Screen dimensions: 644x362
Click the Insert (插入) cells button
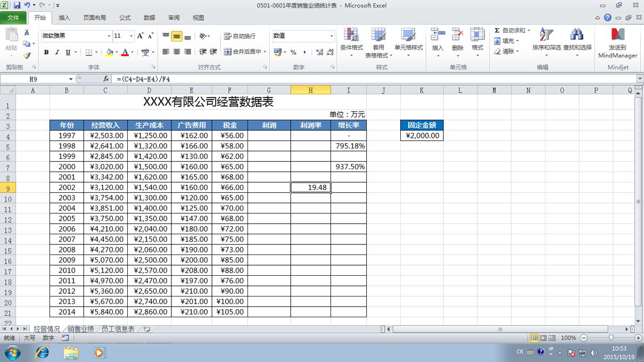click(x=438, y=43)
